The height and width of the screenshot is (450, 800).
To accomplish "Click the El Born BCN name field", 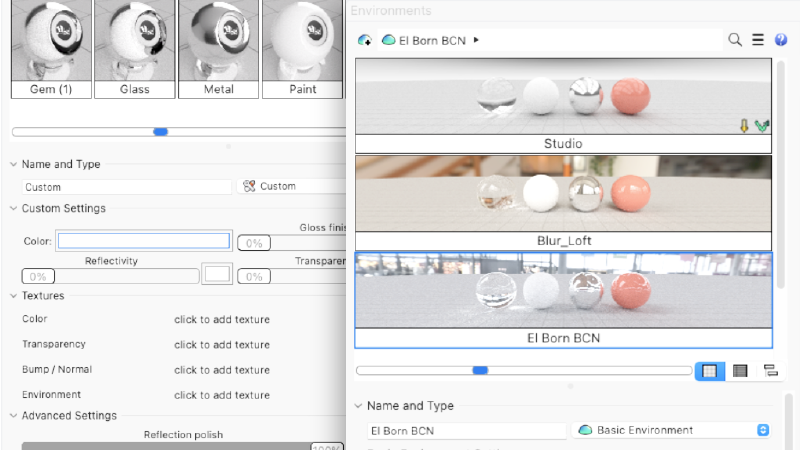I will (x=466, y=430).
